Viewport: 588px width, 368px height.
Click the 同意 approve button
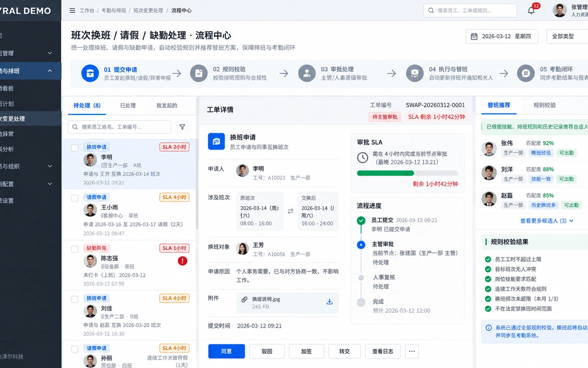pos(227,351)
